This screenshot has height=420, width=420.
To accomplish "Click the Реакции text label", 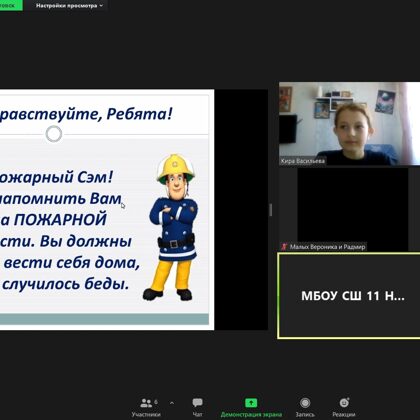I will [x=344, y=414].
